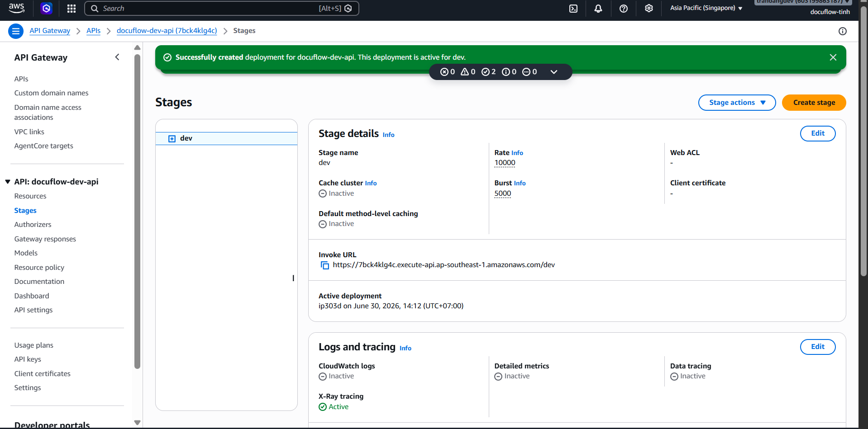
Task: Click the sidebar scrollbar down arrow
Action: (x=137, y=423)
